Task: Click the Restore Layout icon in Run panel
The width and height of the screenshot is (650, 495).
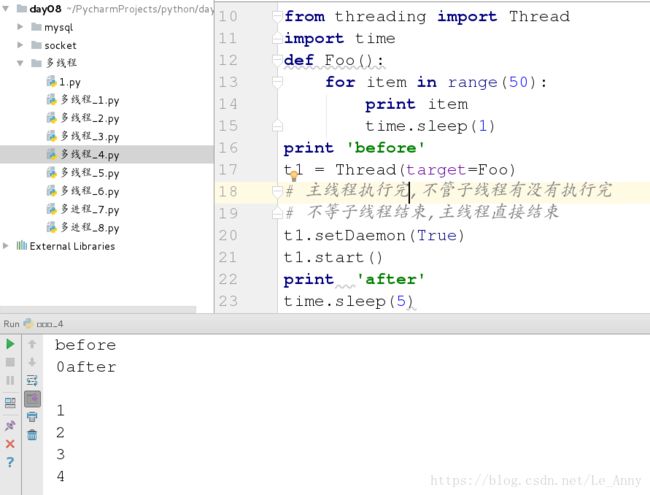Action: (x=10, y=403)
